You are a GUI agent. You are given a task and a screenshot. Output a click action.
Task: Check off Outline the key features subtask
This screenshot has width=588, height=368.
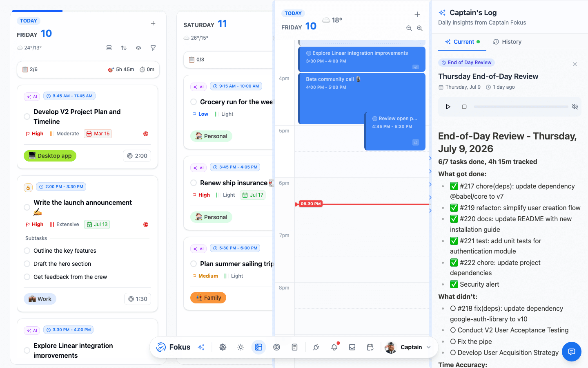click(27, 251)
